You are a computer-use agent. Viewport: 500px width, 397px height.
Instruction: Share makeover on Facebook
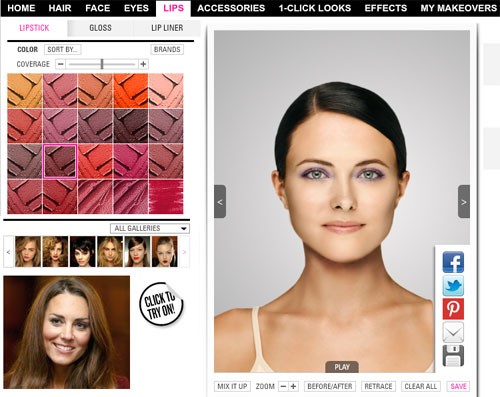453,262
